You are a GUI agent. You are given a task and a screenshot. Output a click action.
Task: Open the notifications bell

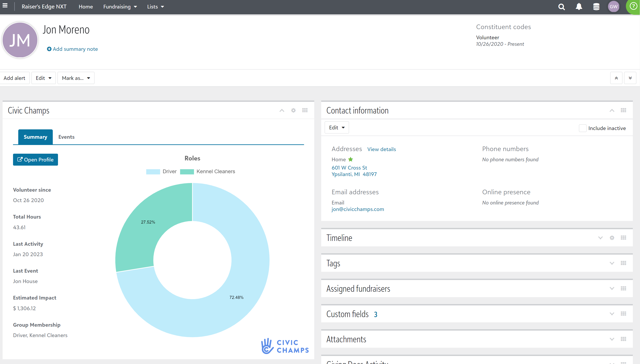(x=579, y=7)
